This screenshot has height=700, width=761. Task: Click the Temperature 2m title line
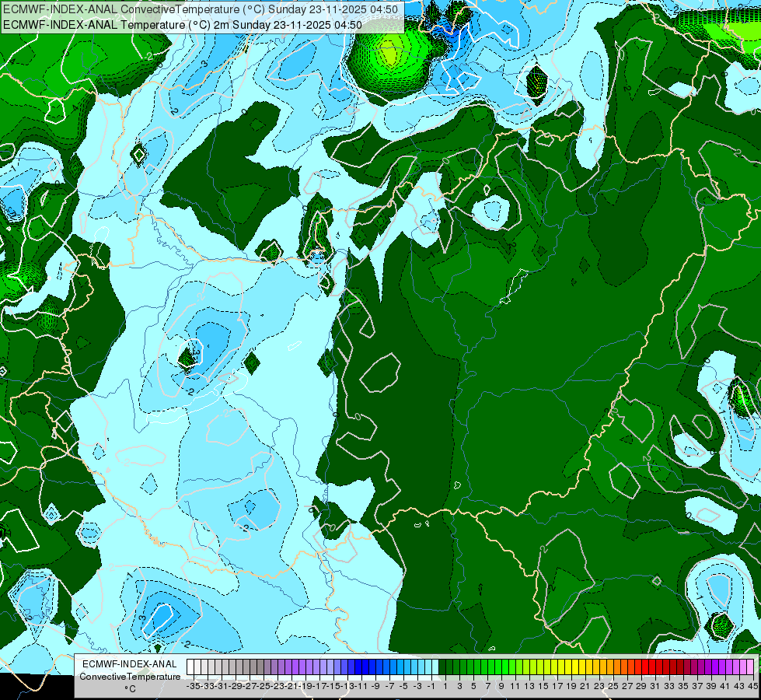[183, 25]
